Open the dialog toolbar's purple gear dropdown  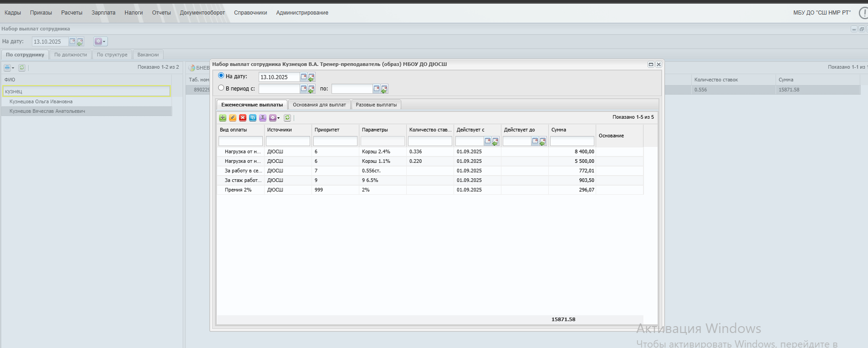click(274, 118)
